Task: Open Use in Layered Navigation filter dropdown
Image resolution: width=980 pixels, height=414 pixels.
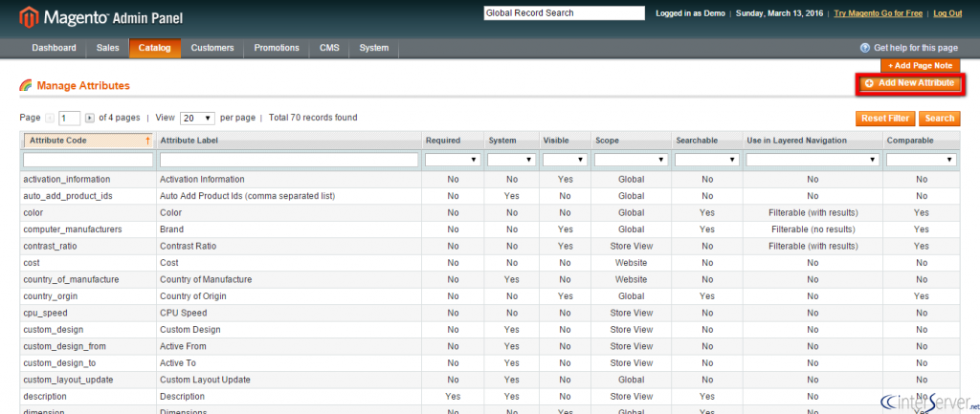Action: 813,160
